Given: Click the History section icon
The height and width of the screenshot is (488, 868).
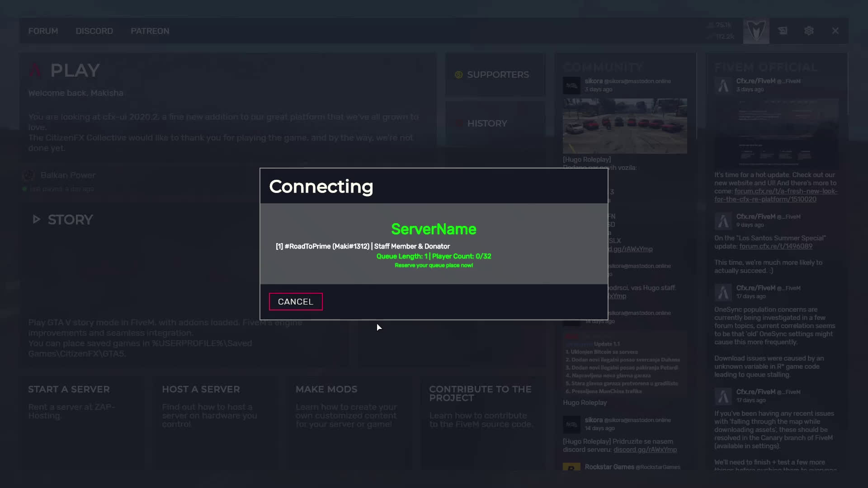Looking at the screenshot, I should tap(458, 123).
